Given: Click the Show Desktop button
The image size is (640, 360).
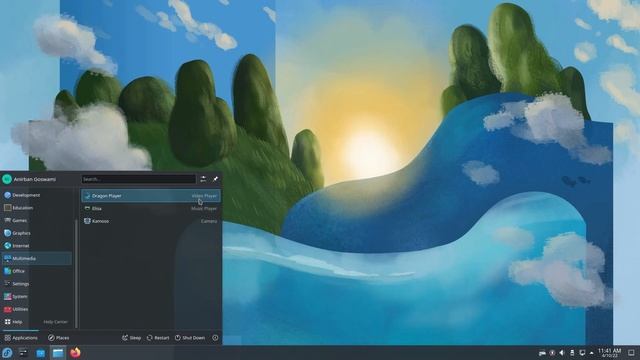Looking at the screenshot, I should (631, 353).
